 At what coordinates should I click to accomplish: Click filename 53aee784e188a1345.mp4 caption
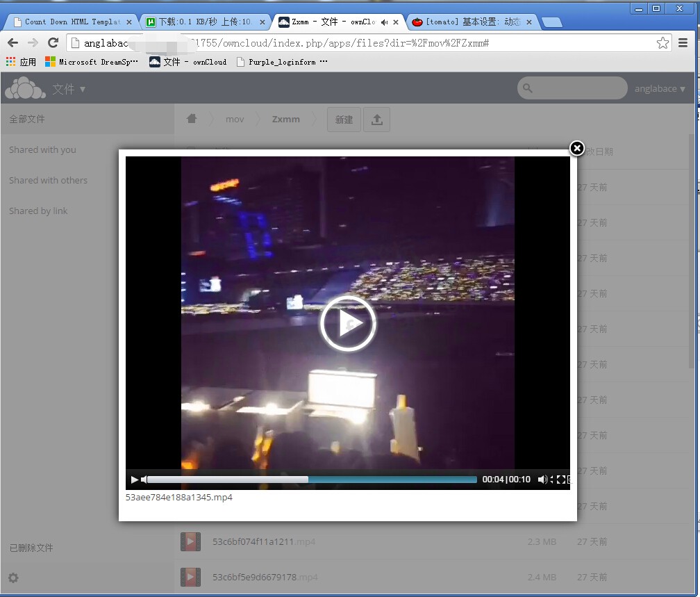point(178,497)
